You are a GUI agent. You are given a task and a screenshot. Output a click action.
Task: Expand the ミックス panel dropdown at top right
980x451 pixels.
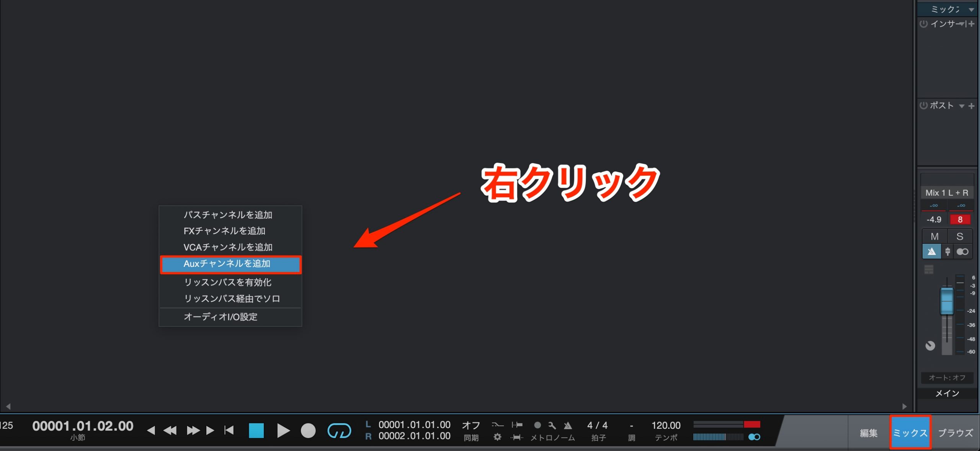(971, 10)
